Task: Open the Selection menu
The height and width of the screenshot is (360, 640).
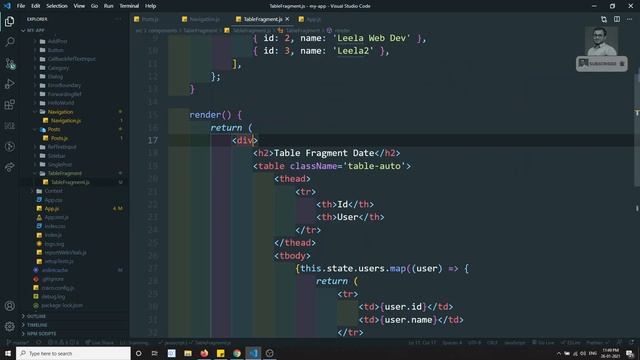Action: tap(57, 6)
